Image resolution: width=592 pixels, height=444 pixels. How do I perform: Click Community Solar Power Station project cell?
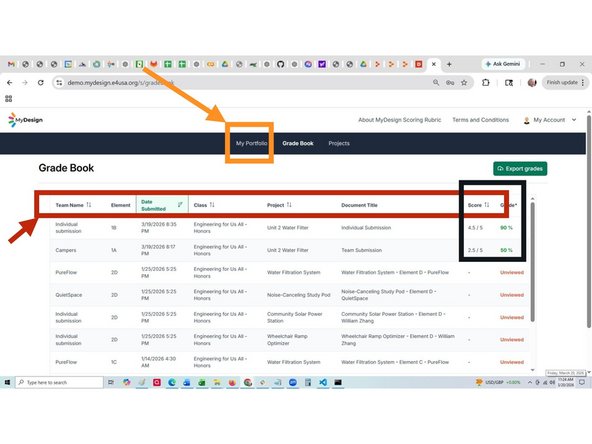pyautogui.click(x=294, y=317)
